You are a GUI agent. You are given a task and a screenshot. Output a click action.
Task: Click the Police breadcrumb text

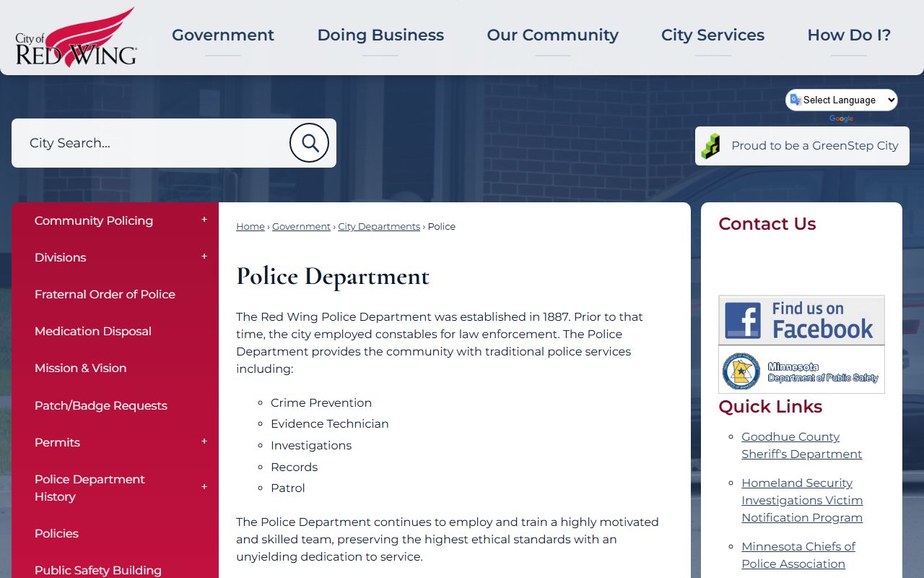(442, 227)
